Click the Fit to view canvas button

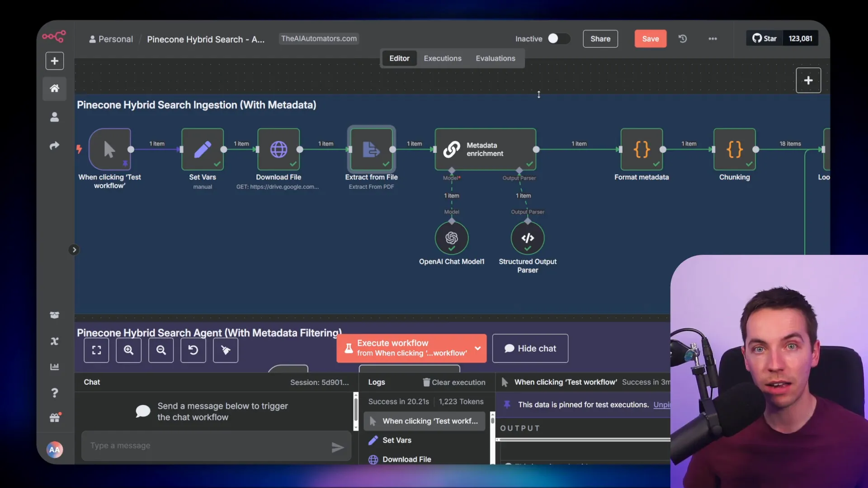point(96,350)
